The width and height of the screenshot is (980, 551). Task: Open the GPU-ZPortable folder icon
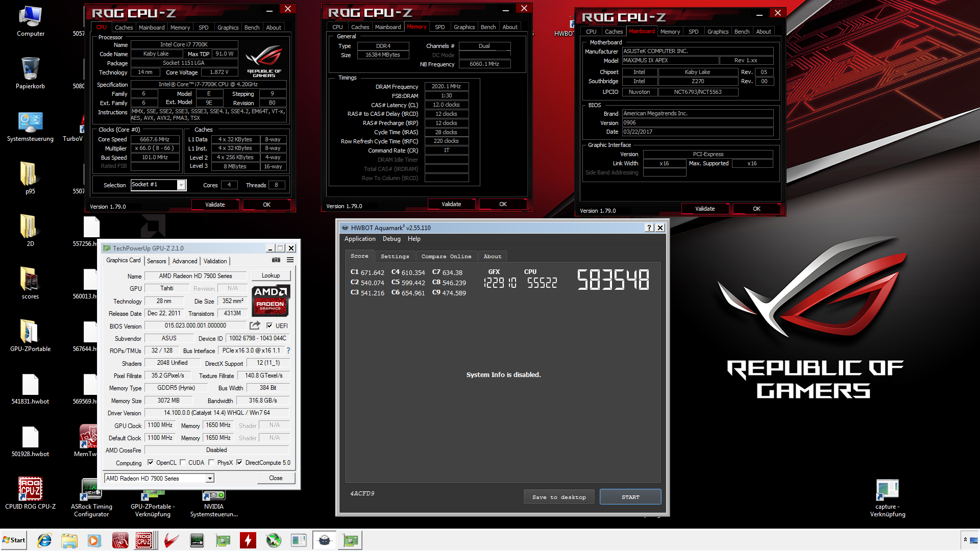(31, 335)
